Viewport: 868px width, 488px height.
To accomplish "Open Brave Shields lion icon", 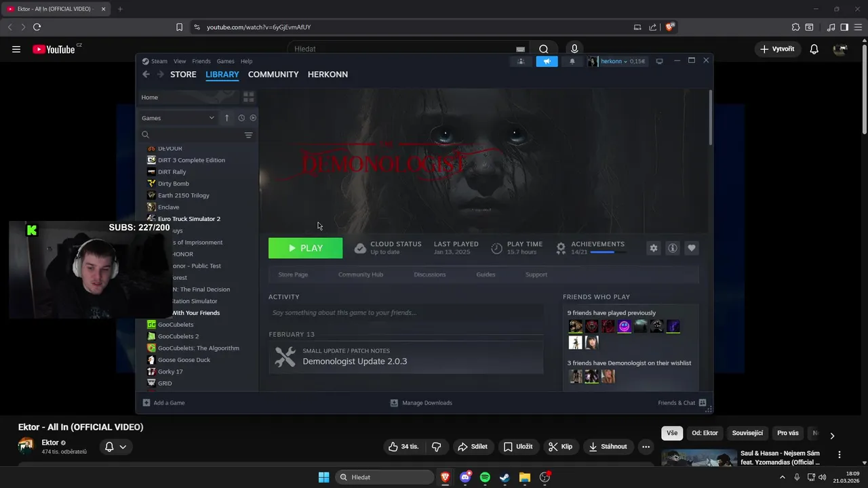I will (670, 27).
